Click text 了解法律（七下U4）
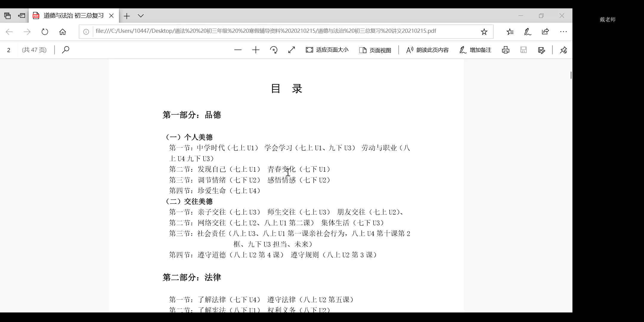This screenshot has width=644, height=322. (229, 300)
